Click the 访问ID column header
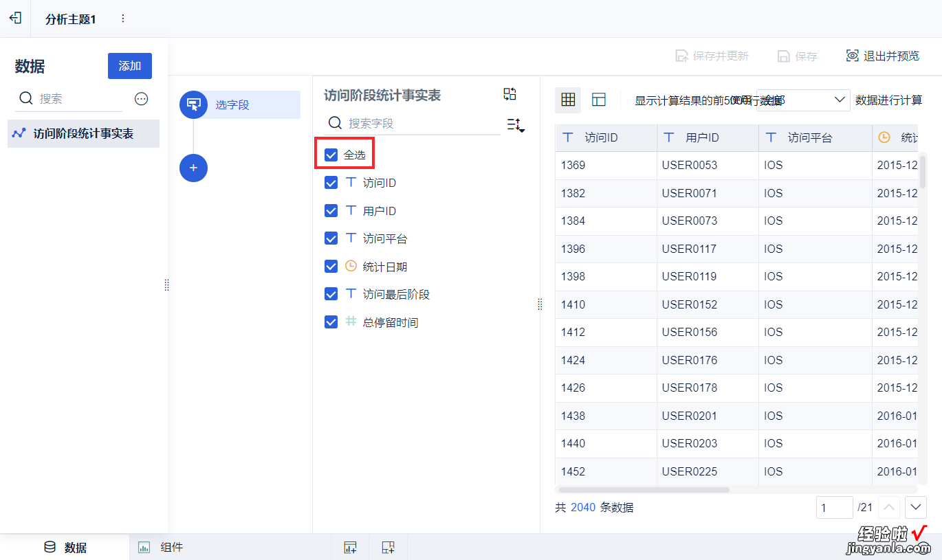This screenshot has height=560, width=942. pos(606,137)
